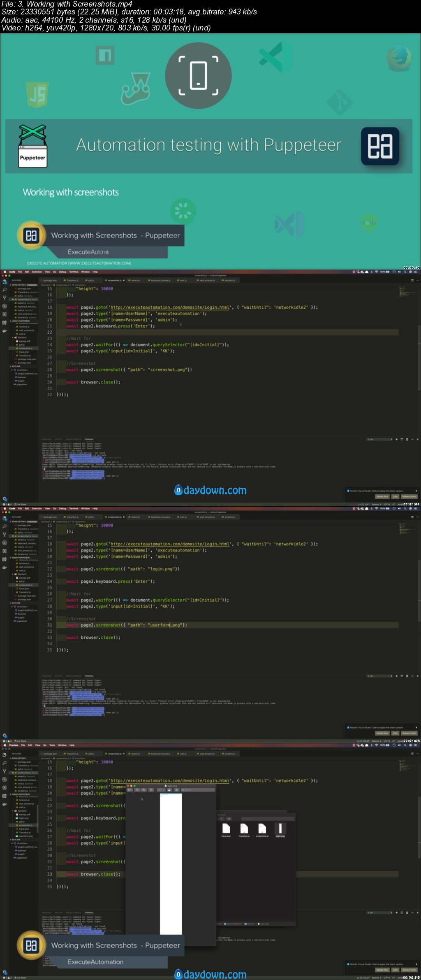Click search field in Preview login.png toolbar
The width and height of the screenshot is (421, 980).
coord(198,790)
